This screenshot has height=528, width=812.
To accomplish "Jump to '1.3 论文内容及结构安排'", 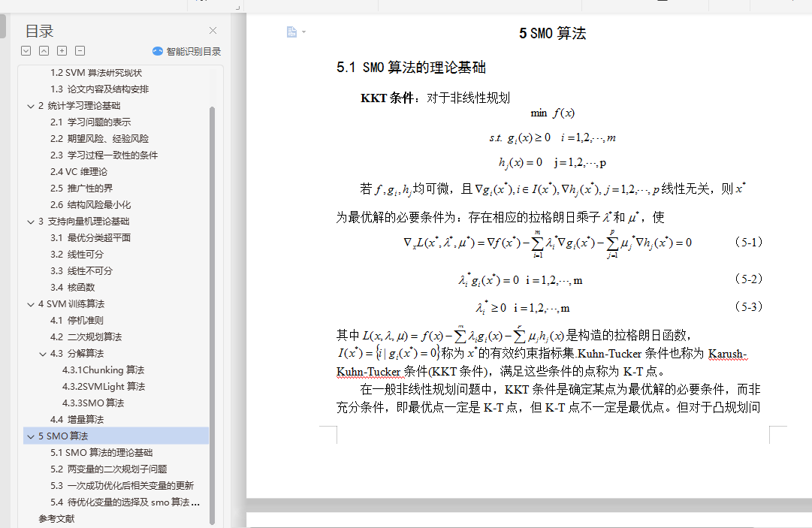I will tap(99, 89).
